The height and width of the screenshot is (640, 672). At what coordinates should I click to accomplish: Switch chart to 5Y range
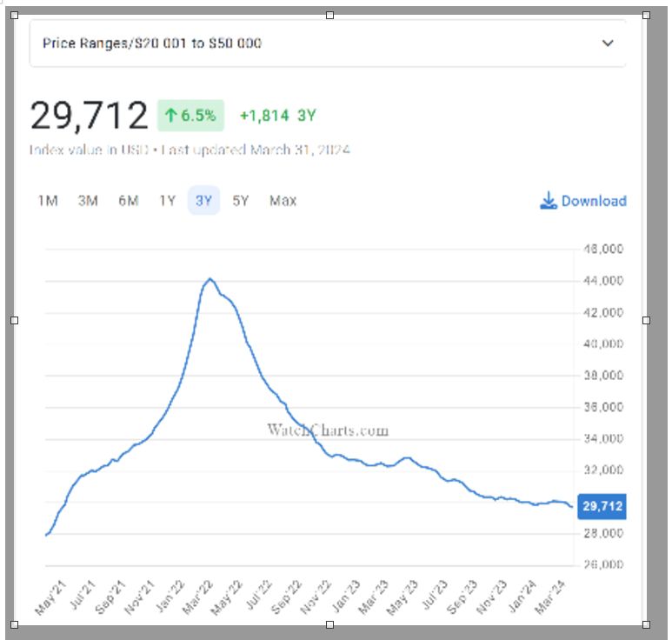[241, 201]
